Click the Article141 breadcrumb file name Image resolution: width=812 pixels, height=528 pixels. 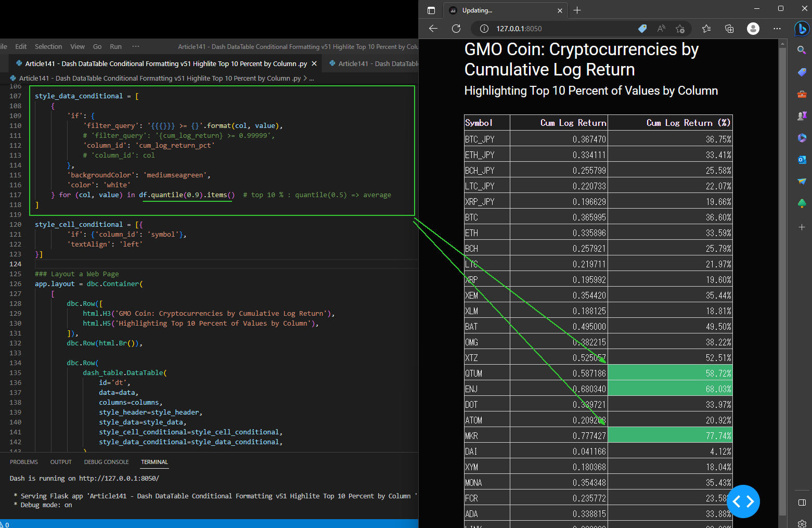pyautogui.click(x=160, y=79)
